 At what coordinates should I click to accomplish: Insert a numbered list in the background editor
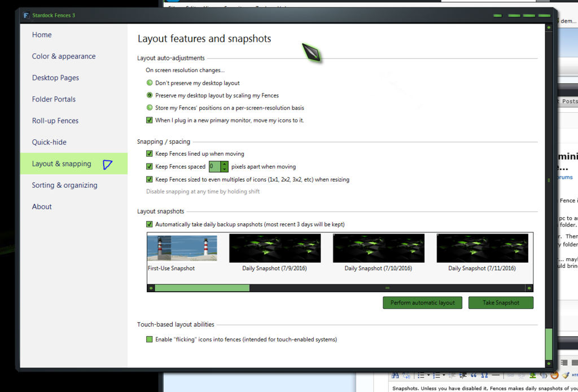point(436,376)
